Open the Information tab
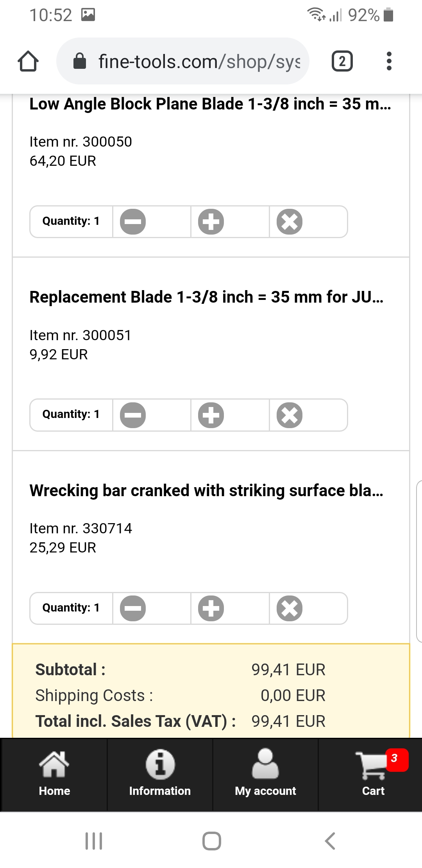 tap(160, 774)
